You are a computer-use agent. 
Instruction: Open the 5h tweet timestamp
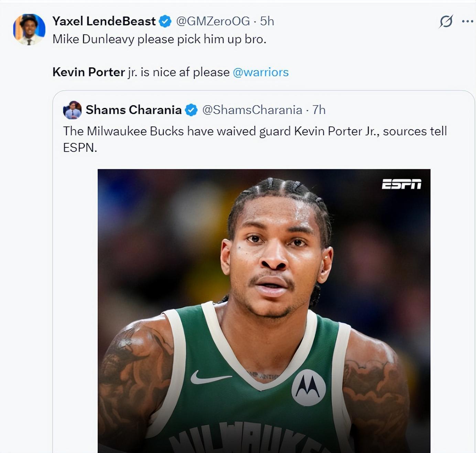[267, 21]
